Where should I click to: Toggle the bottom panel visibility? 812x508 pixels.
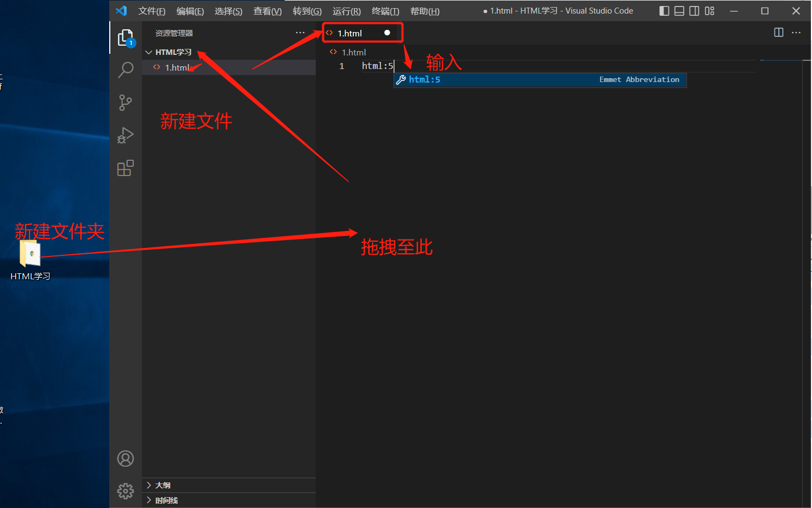(x=679, y=11)
